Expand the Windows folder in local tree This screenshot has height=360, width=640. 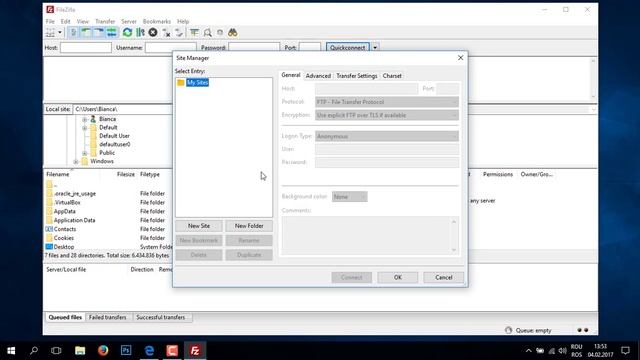(x=76, y=162)
